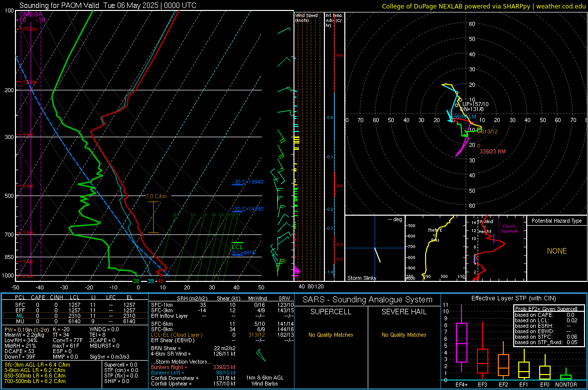Image resolution: width=588 pixels, height=390 pixels.
Task: Click the 'Classic Supercell' magenta label
Action: coord(509,229)
